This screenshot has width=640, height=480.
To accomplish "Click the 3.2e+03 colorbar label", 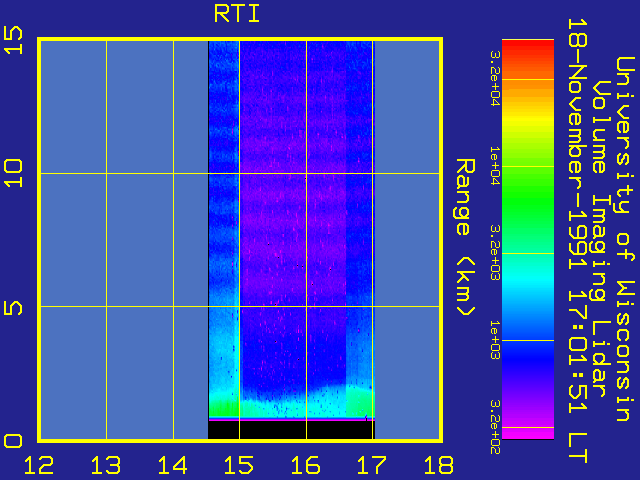I will point(495,253).
